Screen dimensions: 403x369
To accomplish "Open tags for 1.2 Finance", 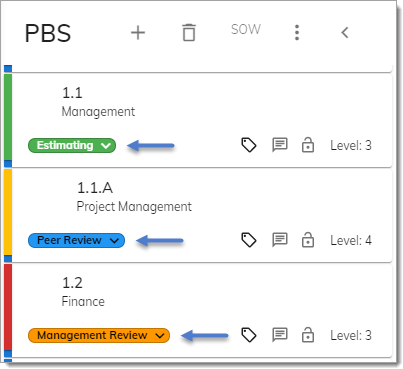I will coord(249,335).
